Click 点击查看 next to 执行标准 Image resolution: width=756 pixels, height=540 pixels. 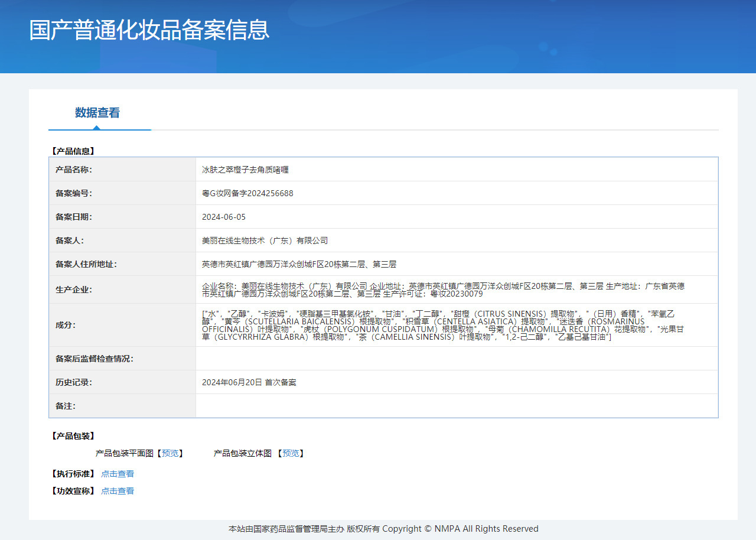coord(118,474)
